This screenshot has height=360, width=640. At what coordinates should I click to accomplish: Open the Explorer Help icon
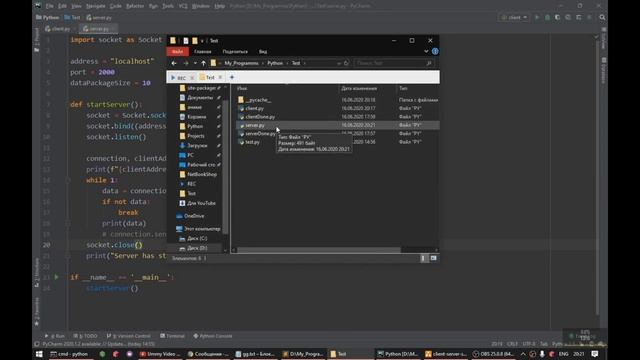coord(435,51)
